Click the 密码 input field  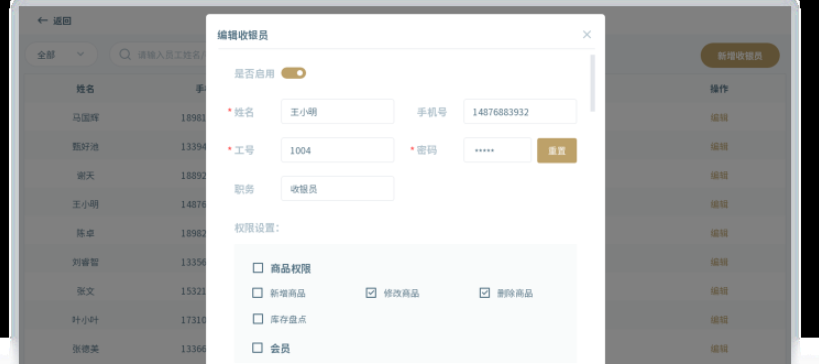[x=497, y=150]
